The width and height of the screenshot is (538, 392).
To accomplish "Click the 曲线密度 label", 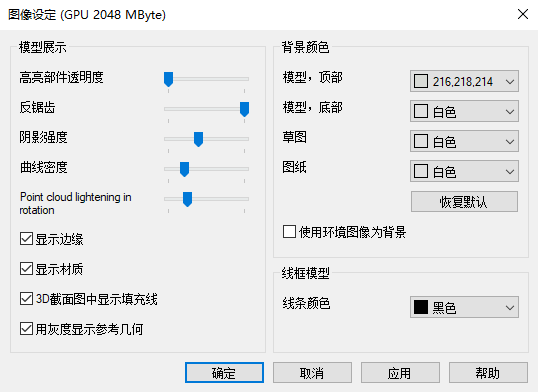I will pyautogui.click(x=43, y=168).
